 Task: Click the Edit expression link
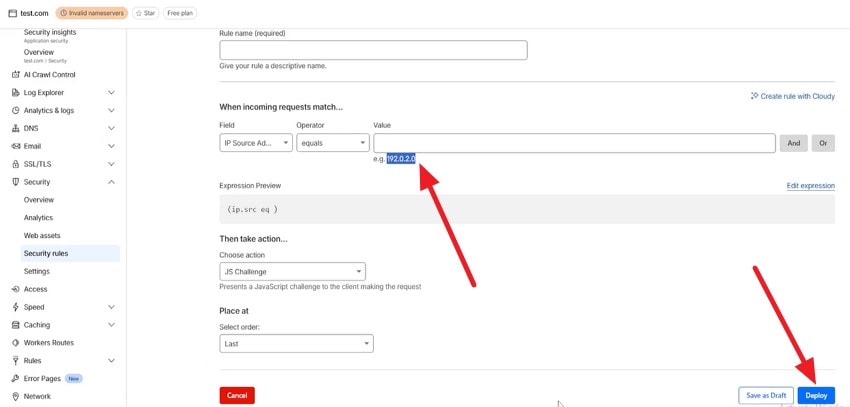tap(810, 186)
